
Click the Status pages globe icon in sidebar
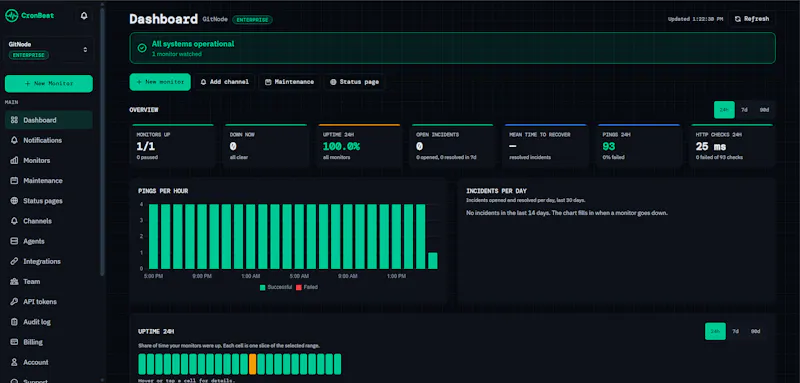click(14, 201)
